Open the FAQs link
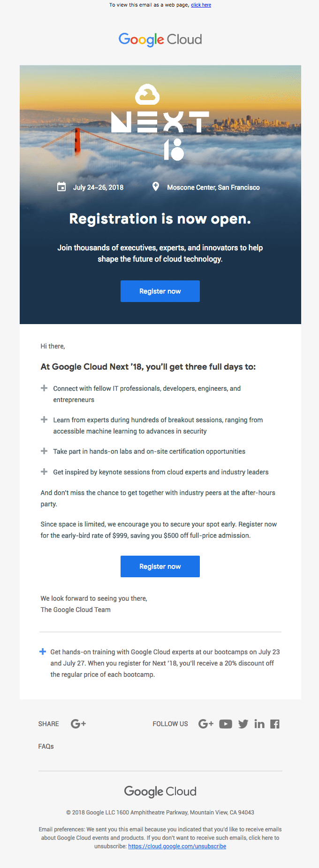The width and height of the screenshot is (319, 868). (46, 746)
